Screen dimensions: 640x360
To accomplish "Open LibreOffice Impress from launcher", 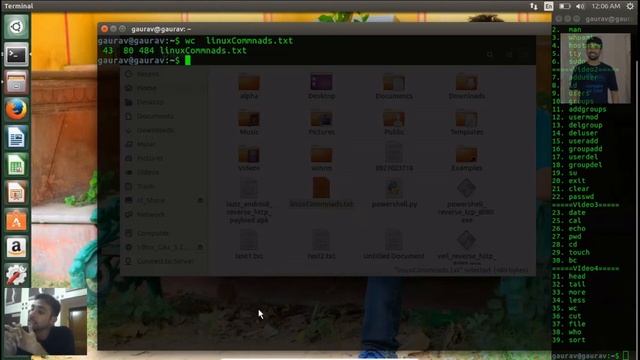I will point(16,192).
